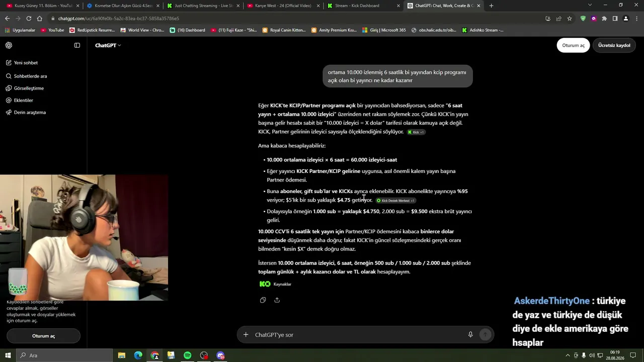Click the taskbar Ara search box

64,355
